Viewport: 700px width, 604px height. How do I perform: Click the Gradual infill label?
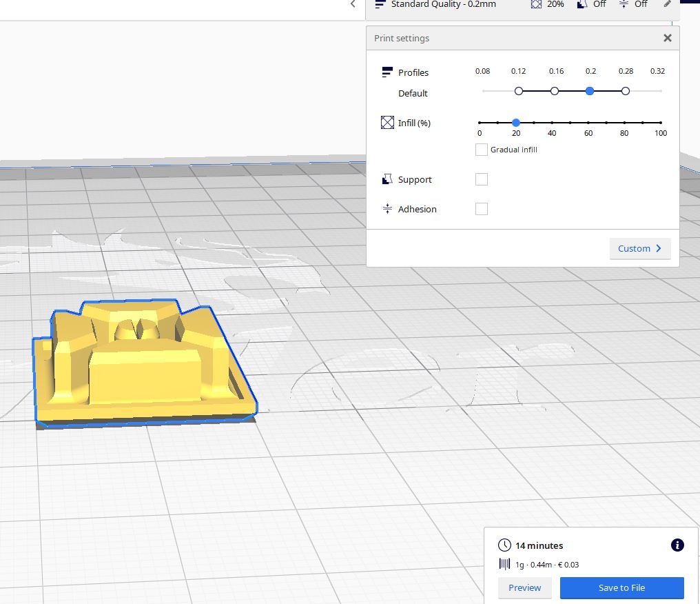pyautogui.click(x=513, y=150)
